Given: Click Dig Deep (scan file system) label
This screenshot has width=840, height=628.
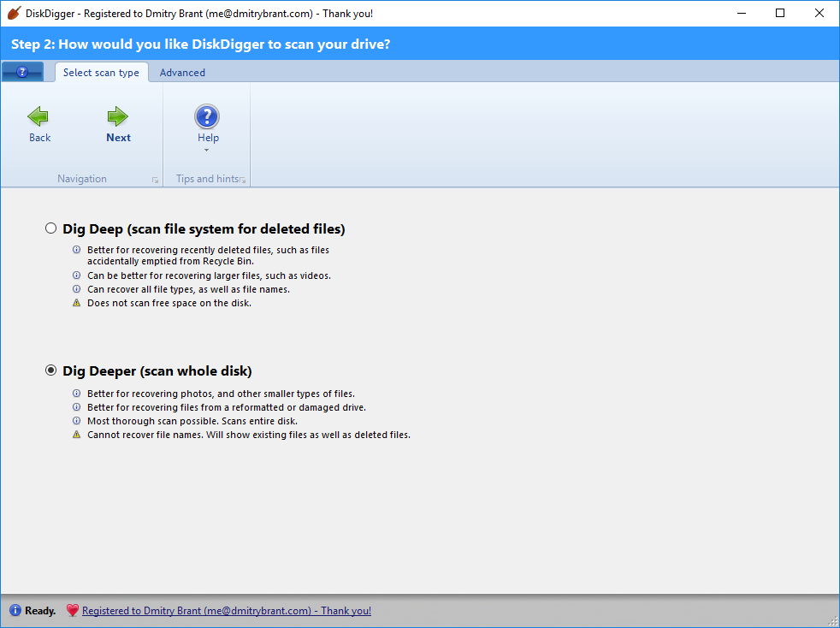Looking at the screenshot, I should pos(204,229).
